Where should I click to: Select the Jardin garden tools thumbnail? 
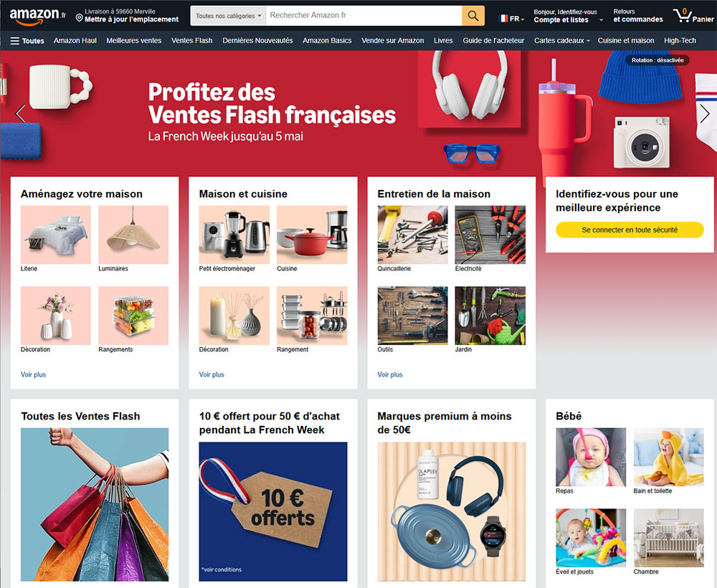coord(490,316)
